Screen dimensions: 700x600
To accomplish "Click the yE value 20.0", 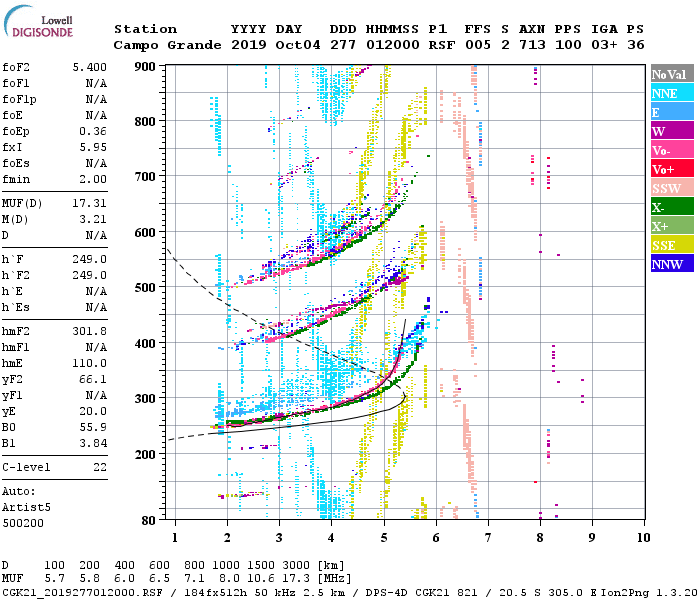I will (93, 411).
